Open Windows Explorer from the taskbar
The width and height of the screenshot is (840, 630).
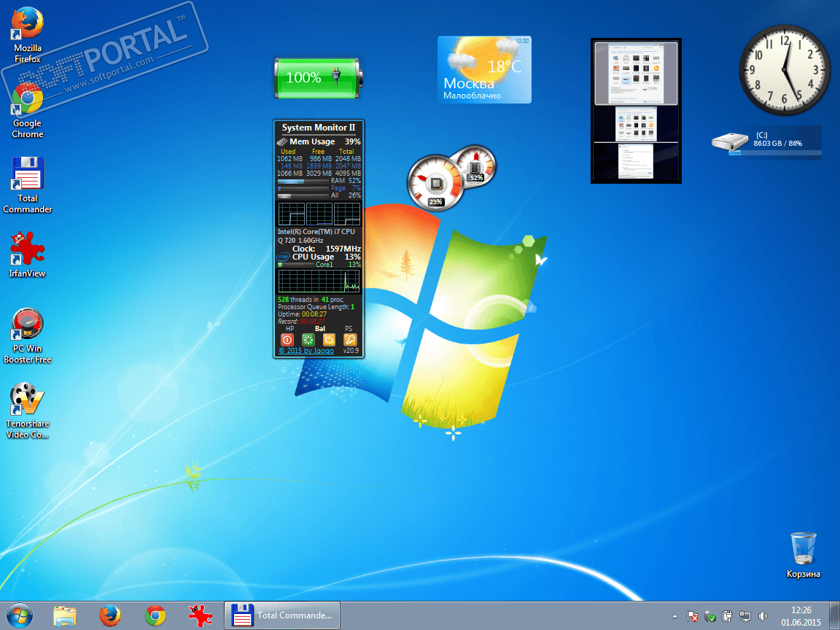(65, 615)
